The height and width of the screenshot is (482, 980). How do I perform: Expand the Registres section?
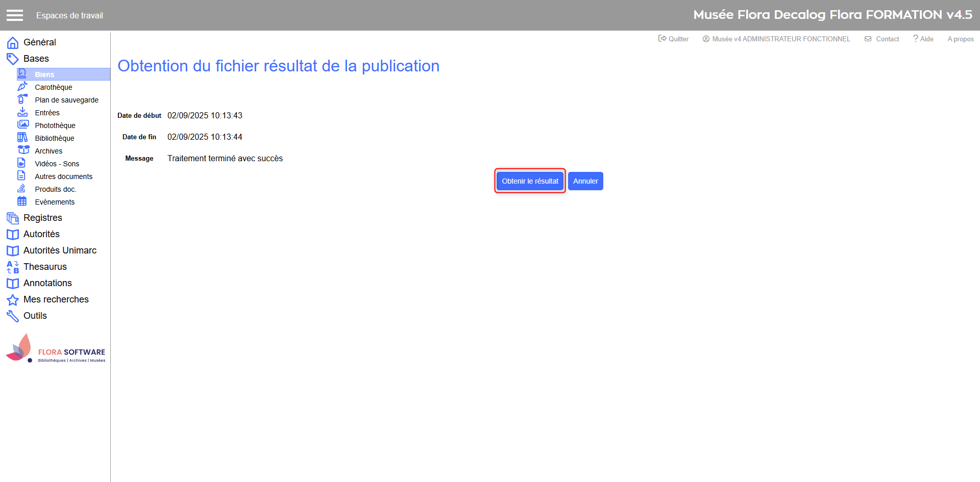point(43,218)
